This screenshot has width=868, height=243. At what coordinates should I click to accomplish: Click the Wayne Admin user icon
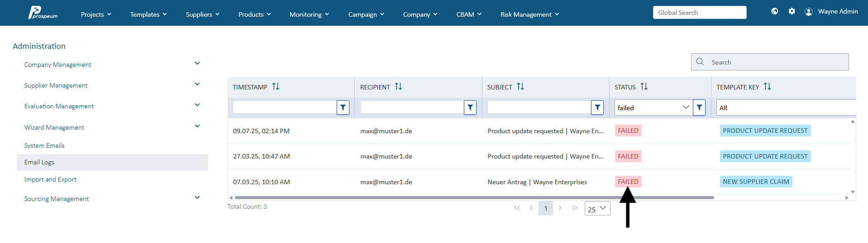[x=809, y=12]
